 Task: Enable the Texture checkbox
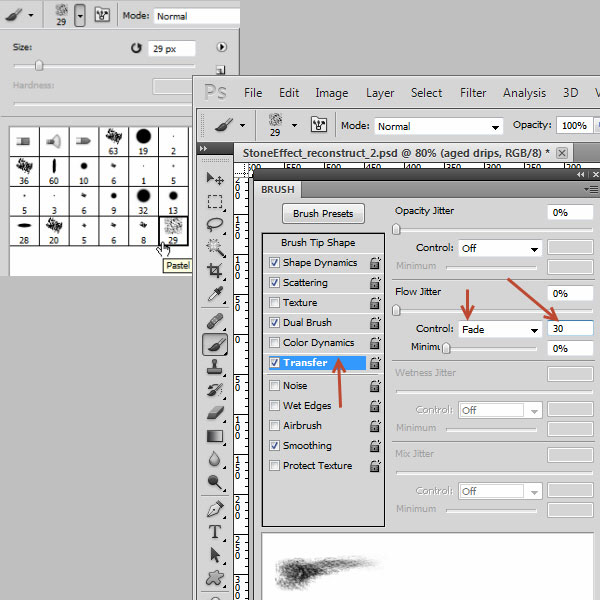[x=274, y=303]
